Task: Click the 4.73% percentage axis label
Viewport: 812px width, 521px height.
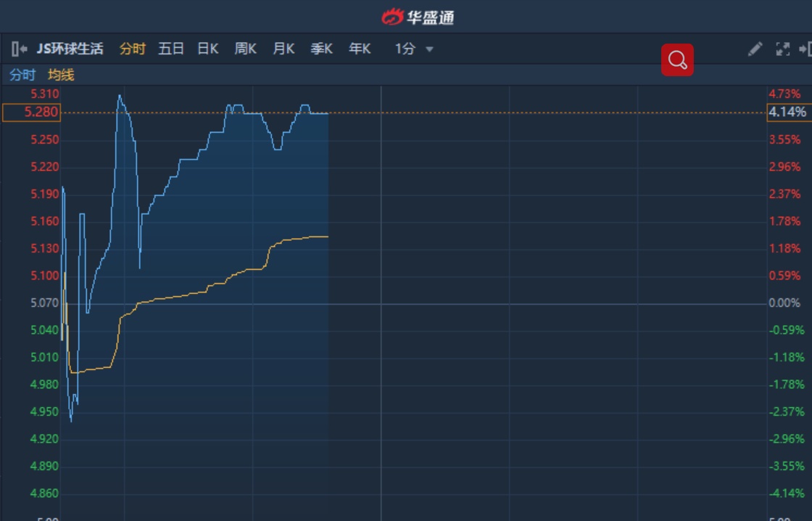Action: (784, 94)
